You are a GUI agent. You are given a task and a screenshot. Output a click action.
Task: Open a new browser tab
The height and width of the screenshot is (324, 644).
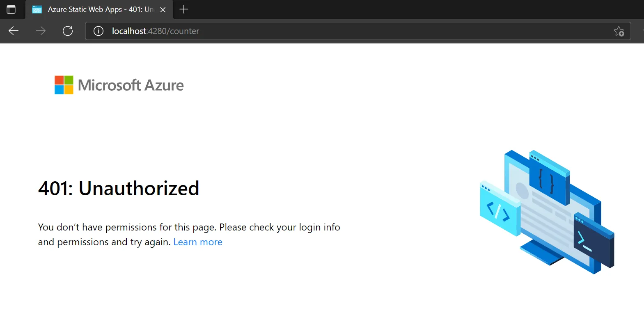[x=184, y=9]
